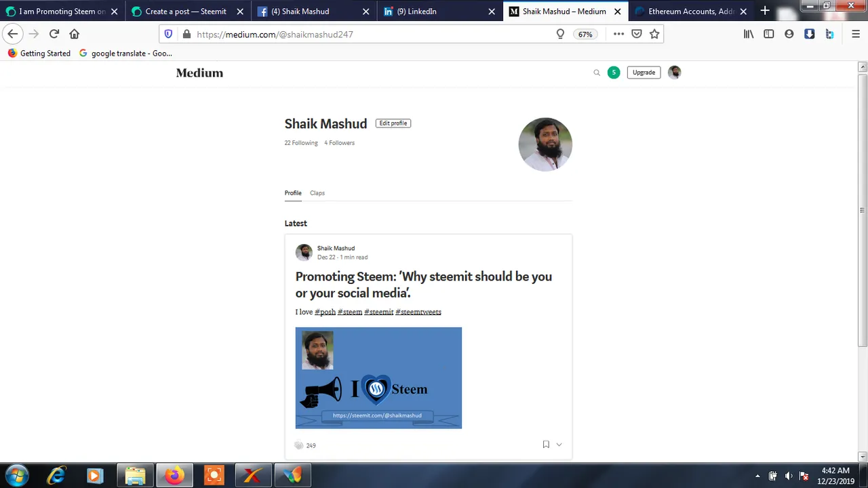
Task: Save page to Pocket
Action: coord(637,34)
